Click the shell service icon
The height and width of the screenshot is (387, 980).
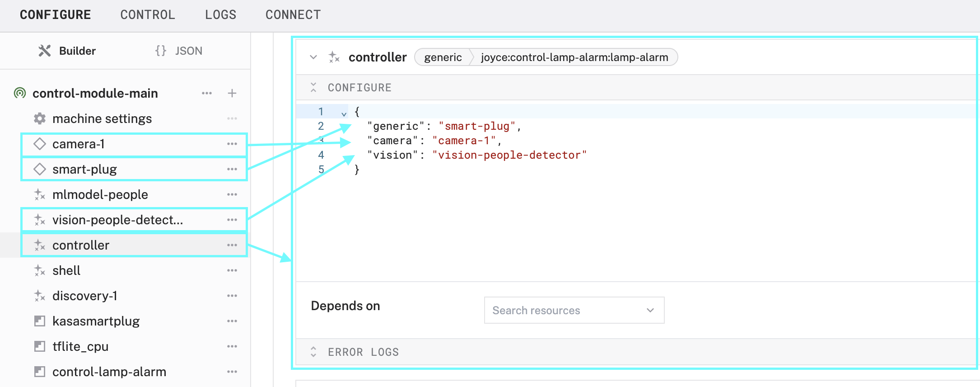pyautogui.click(x=40, y=270)
